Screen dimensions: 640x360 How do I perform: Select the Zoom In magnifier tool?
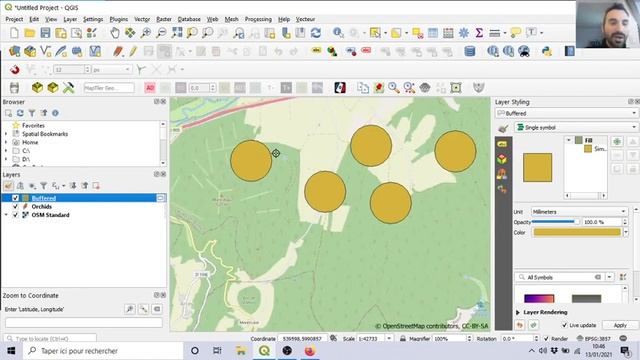[x=146, y=33]
